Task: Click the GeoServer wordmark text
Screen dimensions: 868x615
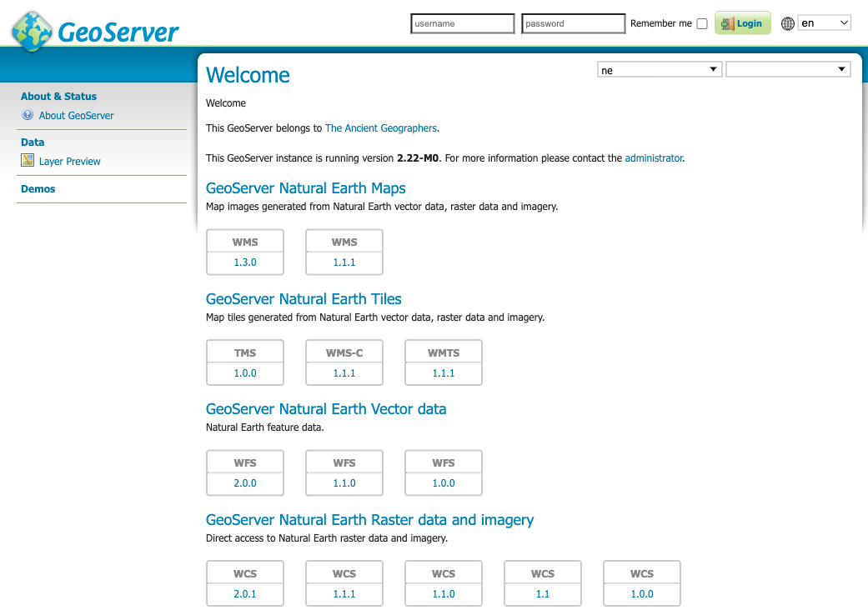Action: pyautogui.click(x=118, y=32)
